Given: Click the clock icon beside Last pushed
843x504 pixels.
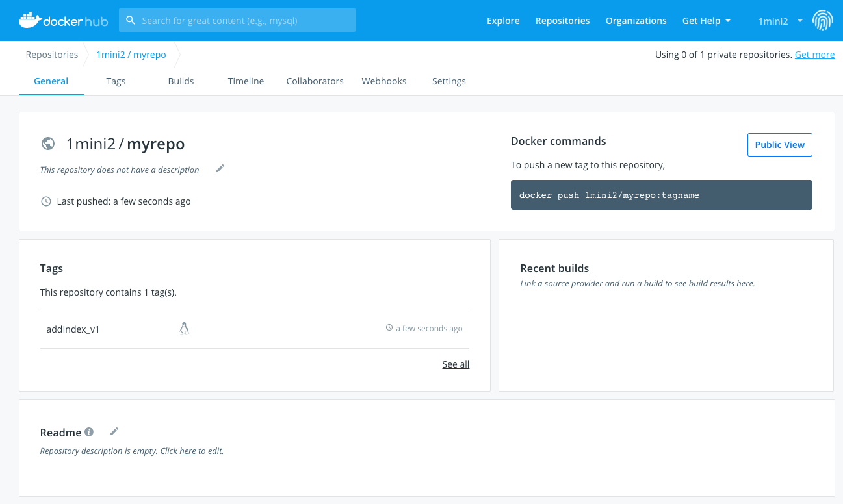Looking at the screenshot, I should tap(46, 201).
